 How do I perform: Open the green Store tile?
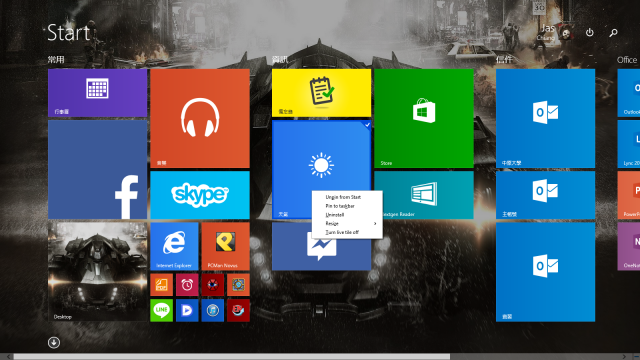coord(424,118)
